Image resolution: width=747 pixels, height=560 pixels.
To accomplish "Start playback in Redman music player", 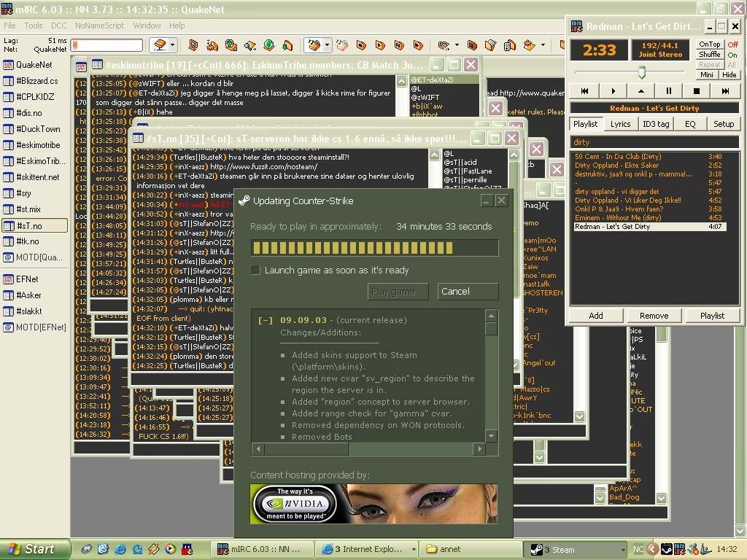I will pos(613,91).
